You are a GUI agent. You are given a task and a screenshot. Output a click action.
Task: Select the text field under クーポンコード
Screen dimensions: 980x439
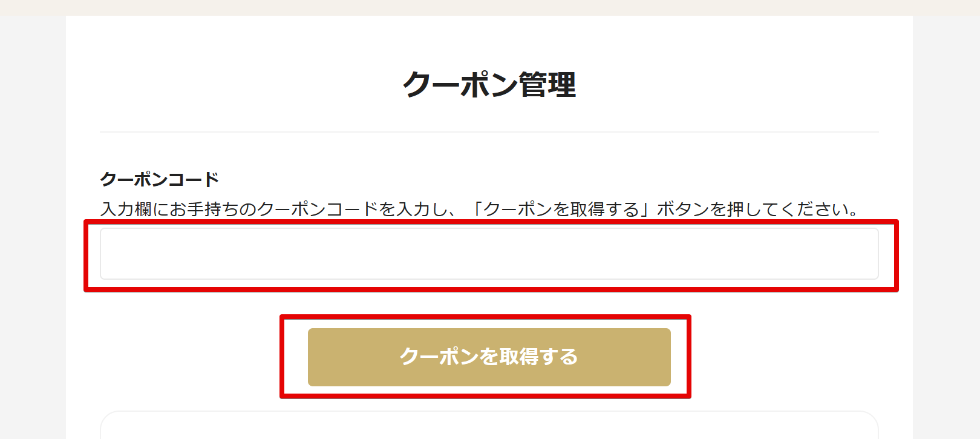(x=489, y=254)
